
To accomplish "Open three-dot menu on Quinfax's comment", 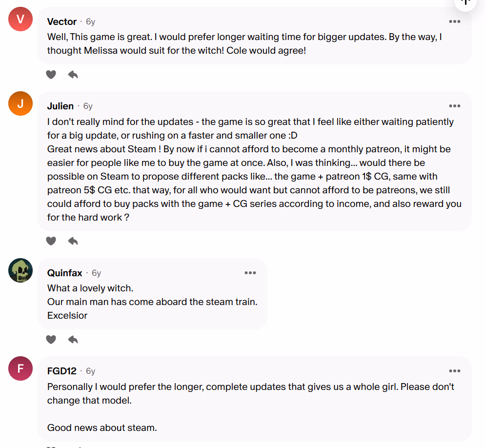I will [x=250, y=273].
